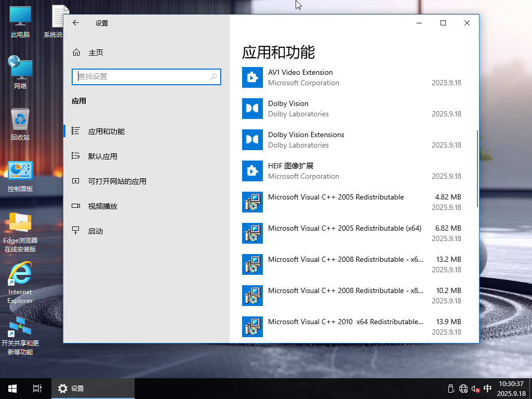Click the Dolby Vision Extensions app icon
The width and height of the screenshot is (532, 399).
(x=252, y=140)
